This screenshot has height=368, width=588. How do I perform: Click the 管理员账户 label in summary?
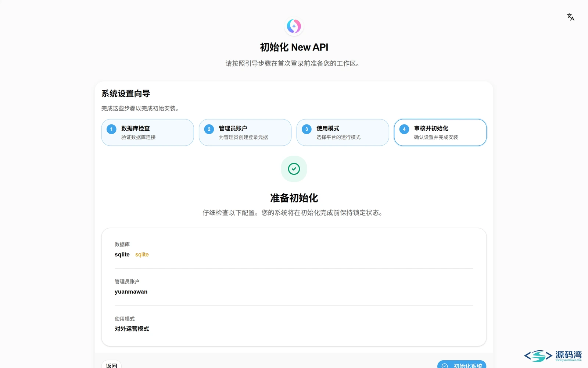[127, 282]
